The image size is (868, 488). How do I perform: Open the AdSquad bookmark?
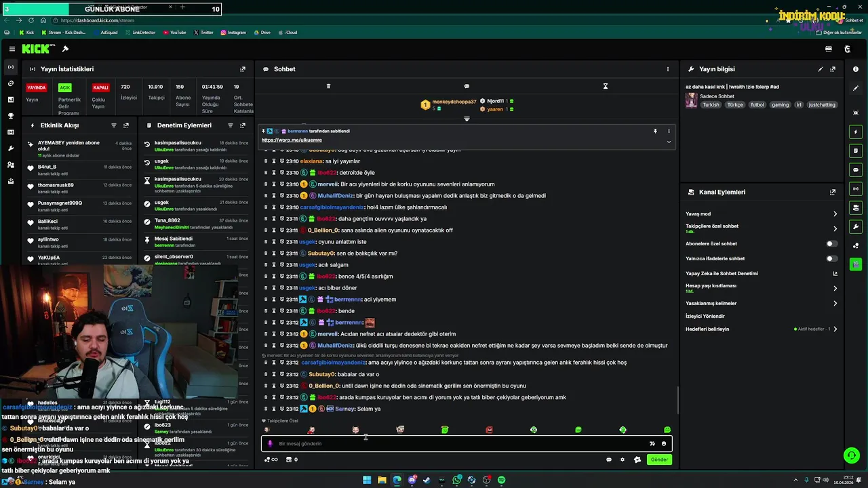105,32
